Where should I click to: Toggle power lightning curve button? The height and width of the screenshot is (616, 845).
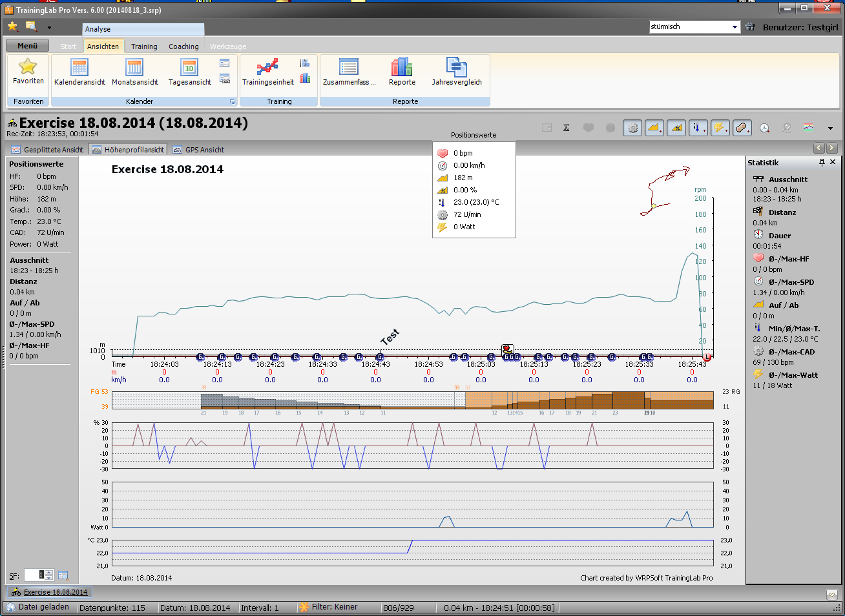[x=720, y=128]
